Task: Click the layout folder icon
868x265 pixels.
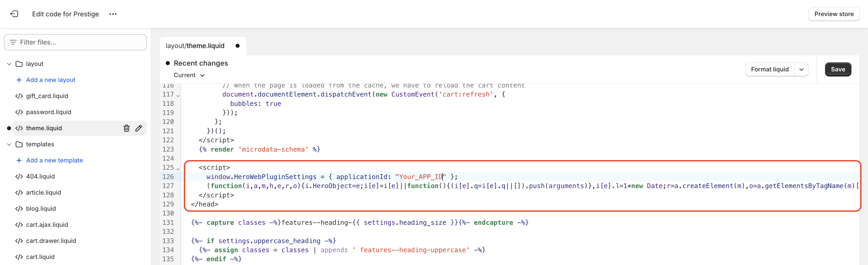Action: [19, 64]
